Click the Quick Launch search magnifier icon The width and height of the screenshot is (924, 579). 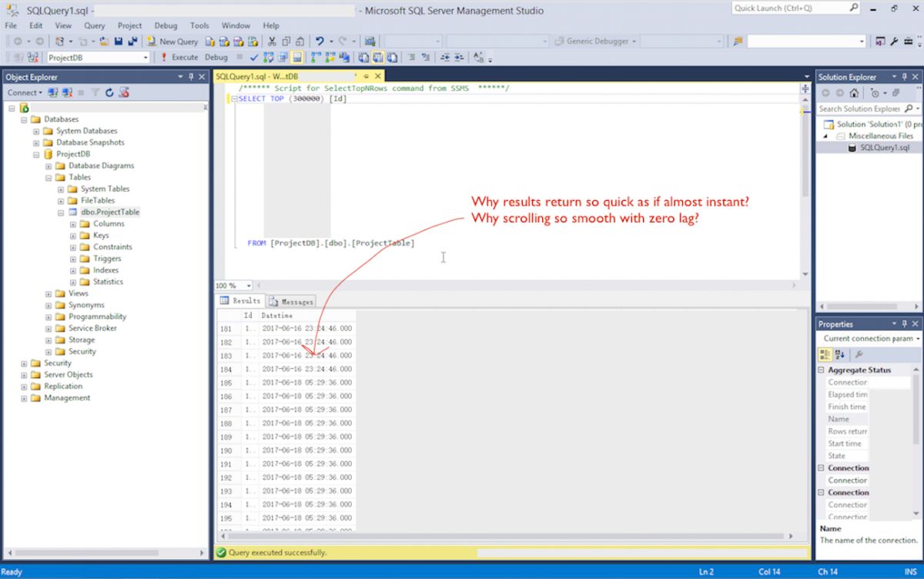[x=854, y=8]
